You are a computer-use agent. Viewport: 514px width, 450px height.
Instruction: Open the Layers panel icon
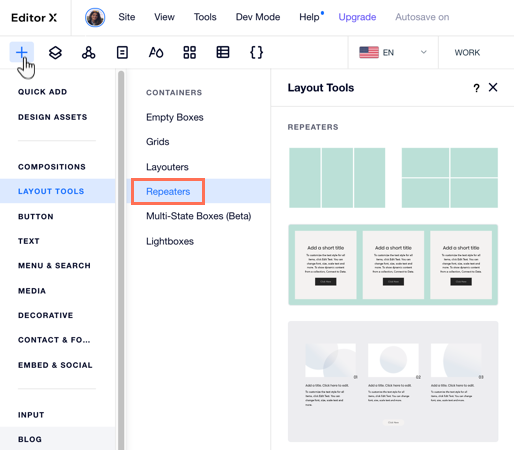[x=55, y=52]
